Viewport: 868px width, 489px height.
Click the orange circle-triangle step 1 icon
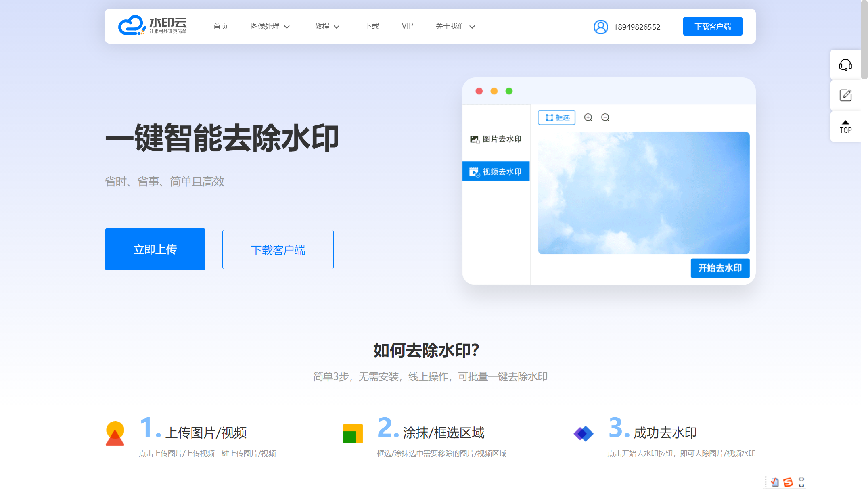[x=115, y=433]
